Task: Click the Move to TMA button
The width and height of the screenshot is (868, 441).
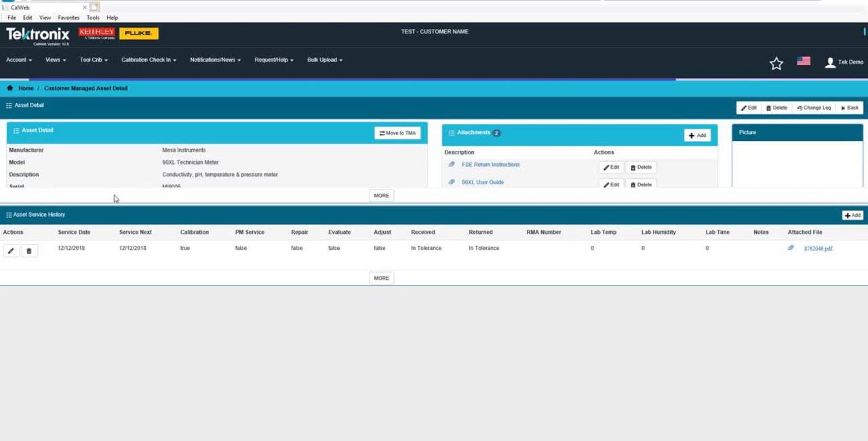Action: (x=397, y=133)
